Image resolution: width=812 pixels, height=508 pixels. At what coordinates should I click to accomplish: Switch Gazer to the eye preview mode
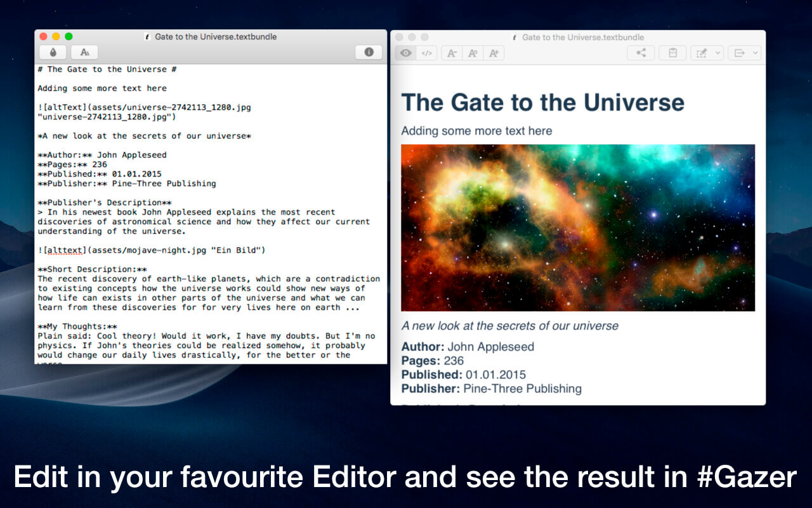[x=405, y=53]
